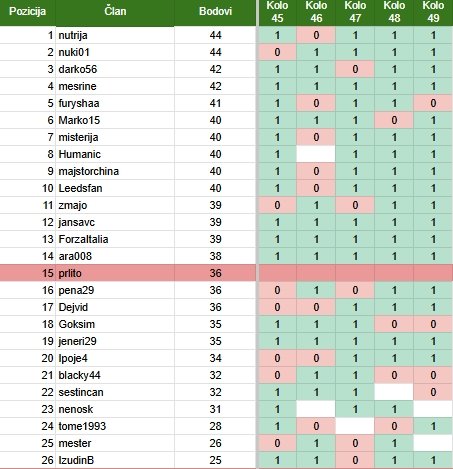Click mester's empty Kolo 49 cell
The image size is (453, 469).
(433, 443)
